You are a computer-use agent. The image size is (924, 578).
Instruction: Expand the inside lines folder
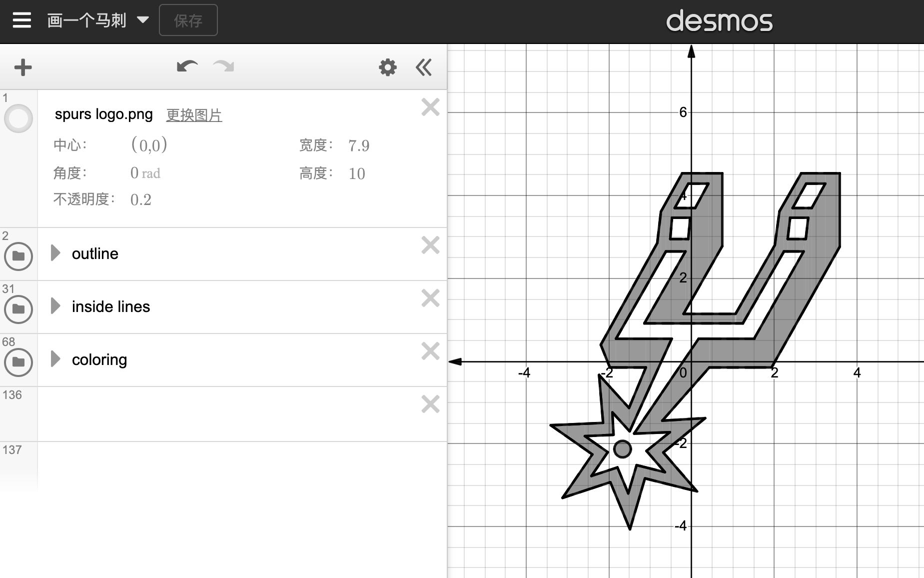55,306
